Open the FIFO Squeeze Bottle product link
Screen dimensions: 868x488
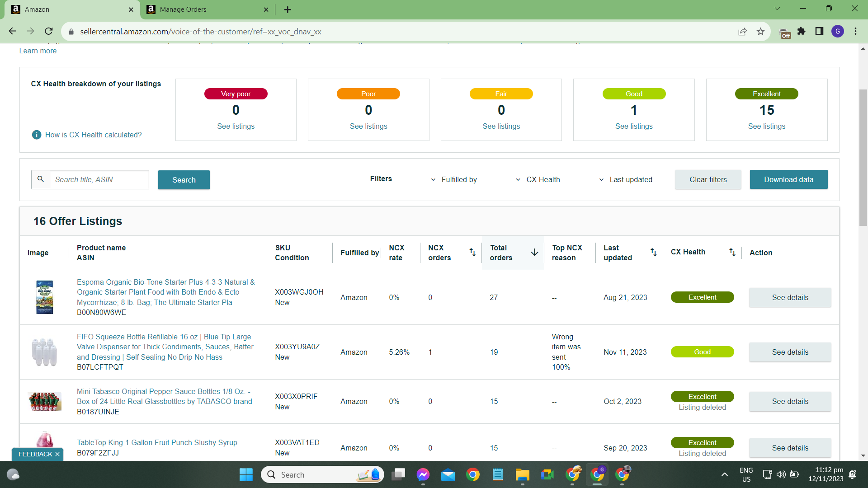coord(165,347)
